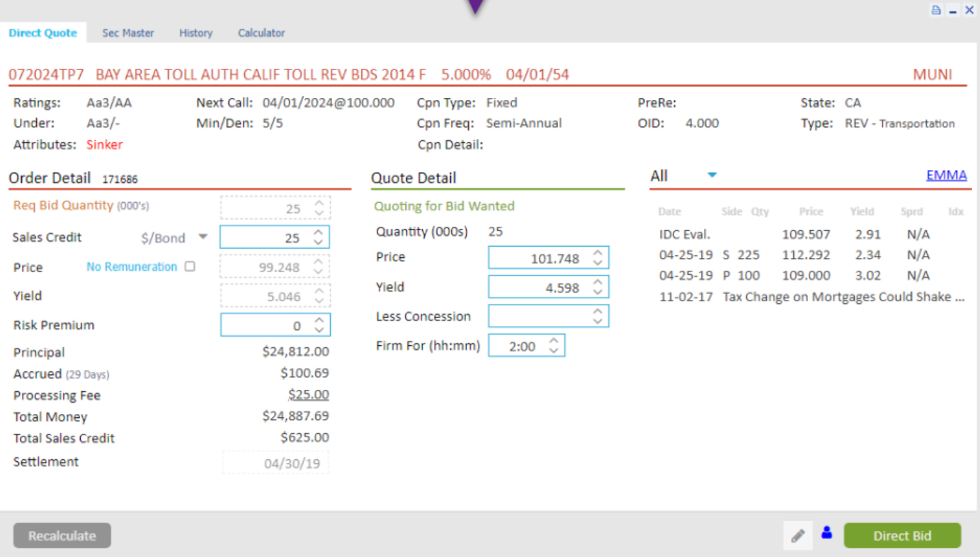Click the Yield column header
Screen dimensions: 980x557
(x=861, y=211)
